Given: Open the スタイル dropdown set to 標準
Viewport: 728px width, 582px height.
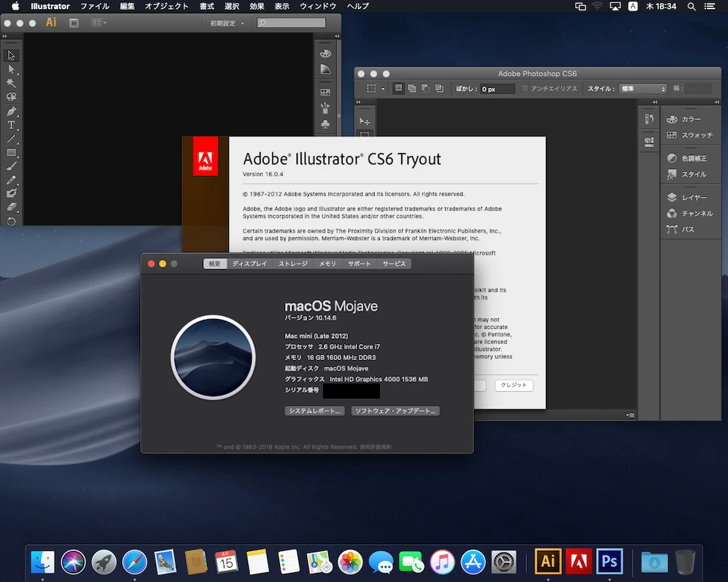Looking at the screenshot, I should (x=643, y=89).
